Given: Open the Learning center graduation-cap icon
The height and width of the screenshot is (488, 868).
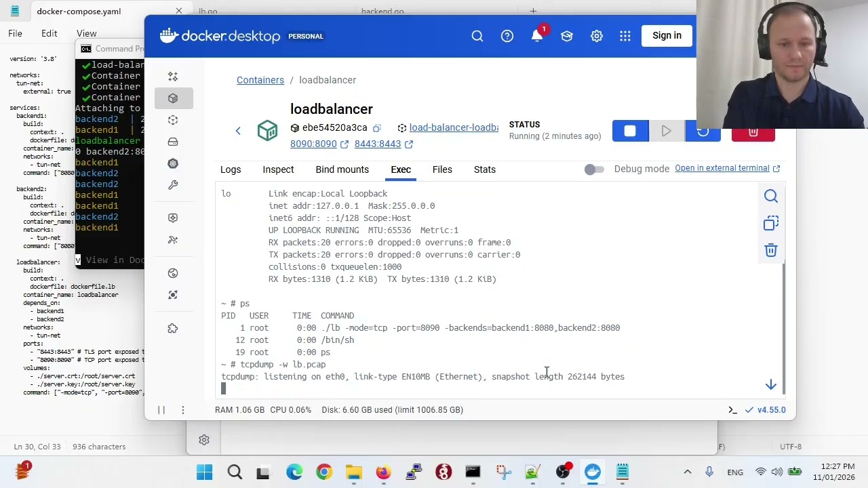Looking at the screenshot, I should point(567,36).
